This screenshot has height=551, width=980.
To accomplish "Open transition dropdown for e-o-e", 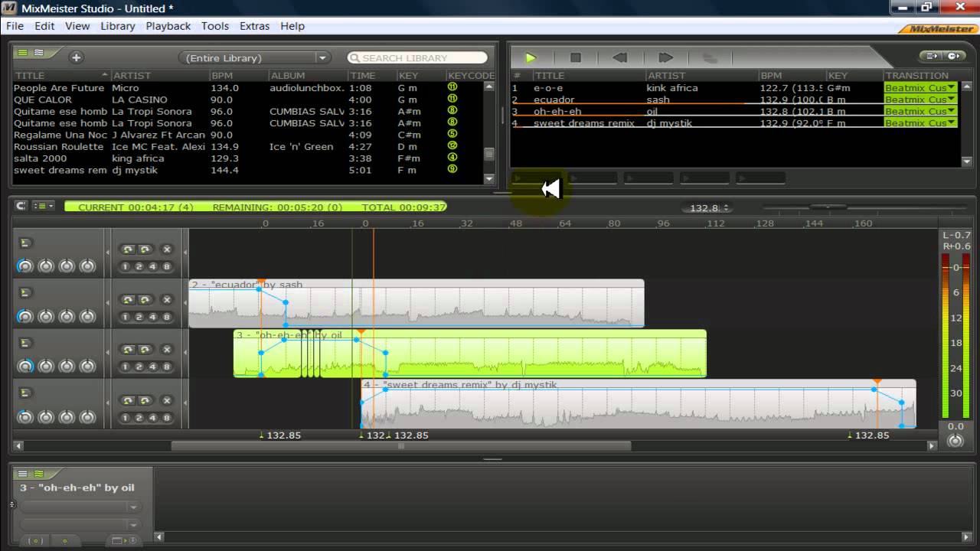I will pyautogui.click(x=952, y=87).
